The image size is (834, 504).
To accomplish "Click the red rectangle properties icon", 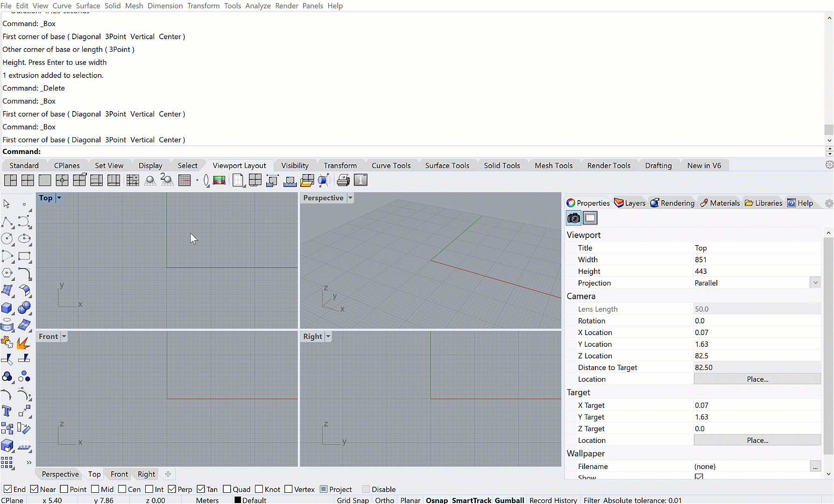I will [590, 218].
